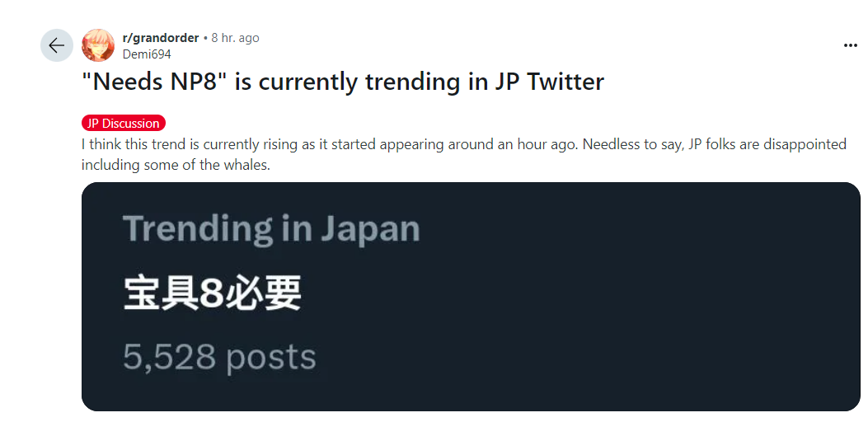Image resolution: width=868 pixels, height=422 pixels.
Task: Click the Japanese trend name 宝具8必要
Action: coord(212,293)
